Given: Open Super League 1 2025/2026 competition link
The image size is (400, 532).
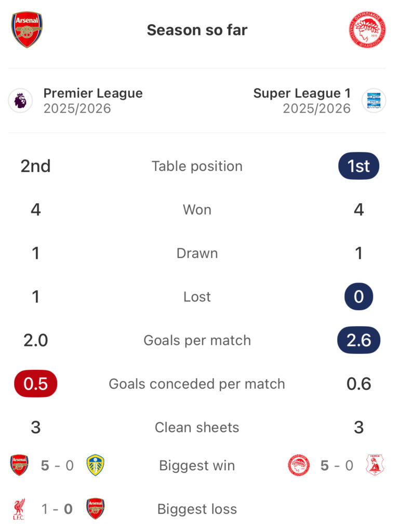Looking at the screenshot, I should coord(302,100).
